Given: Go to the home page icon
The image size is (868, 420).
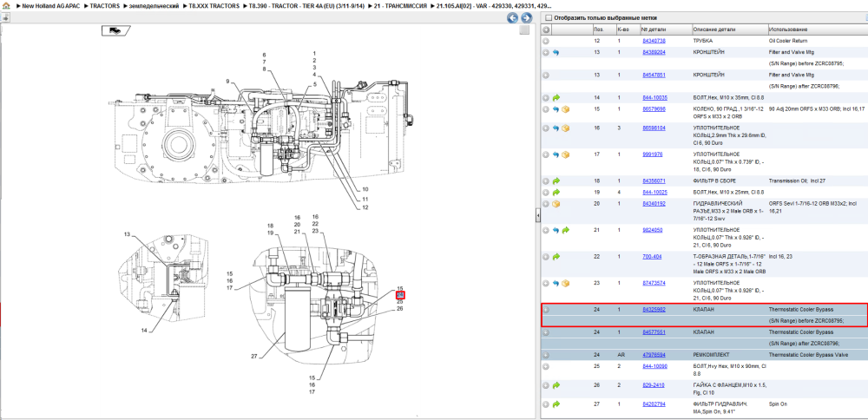Looking at the screenshot, I should pyautogui.click(x=6, y=5).
